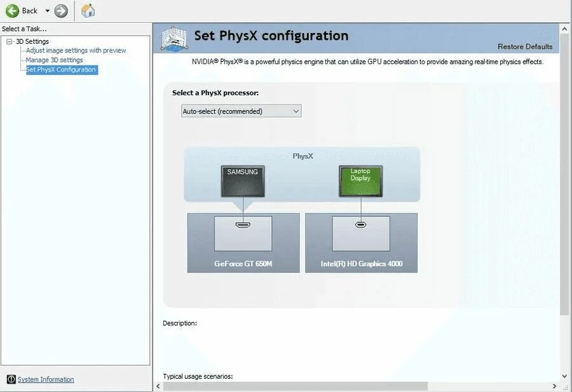This screenshot has height=392, width=572.
Task: Click the vertical scrollbar up arrow
Action: 564,29
